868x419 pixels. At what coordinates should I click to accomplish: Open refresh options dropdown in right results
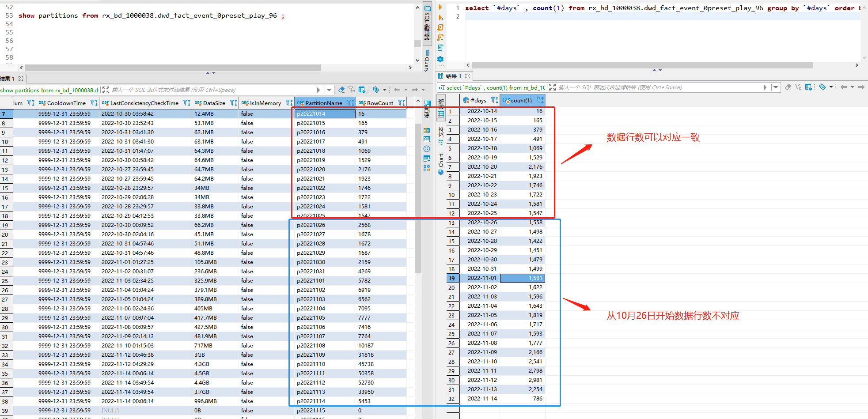[831, 87]
